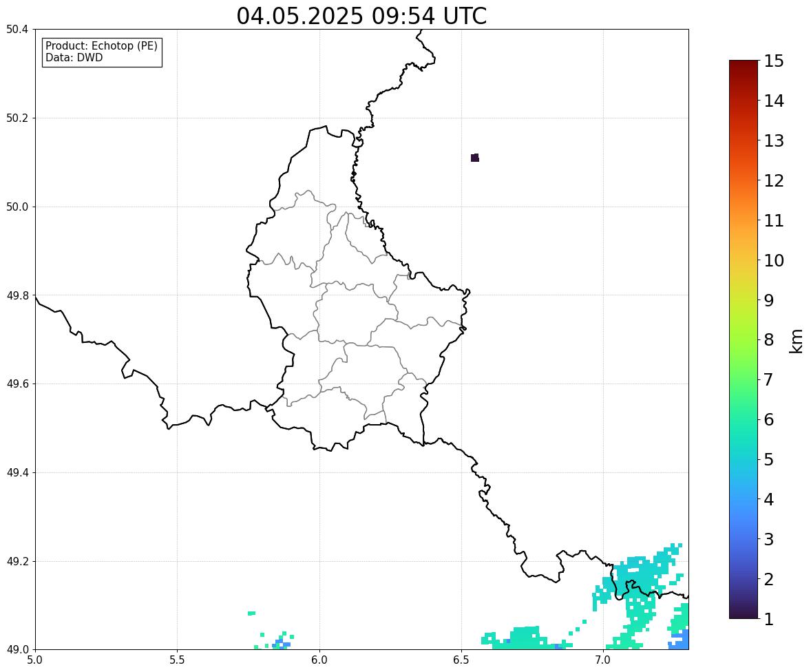Click the 'Product: Echotop (PE)' legend line
811x672 pixels.
[x=101, y=46]
